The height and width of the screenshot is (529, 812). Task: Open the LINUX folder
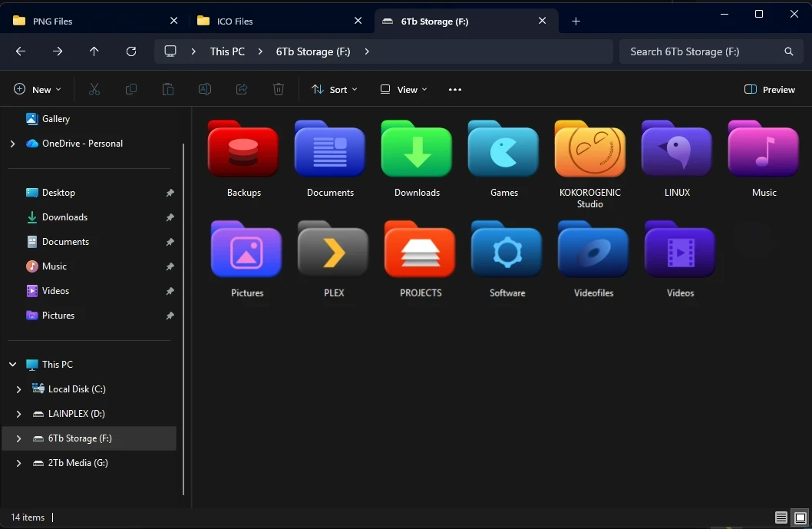(677, 149)
